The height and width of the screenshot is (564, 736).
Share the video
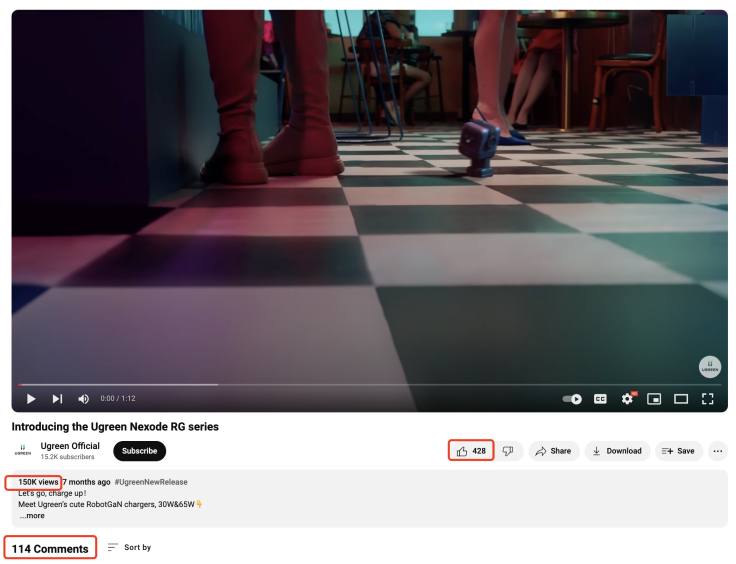tap(553, 451)
